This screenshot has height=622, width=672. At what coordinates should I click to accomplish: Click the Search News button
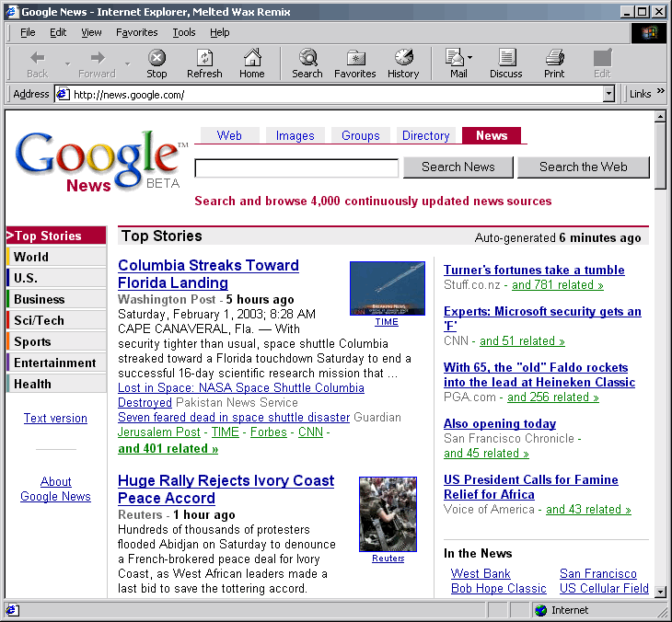(x=458, y=167)
